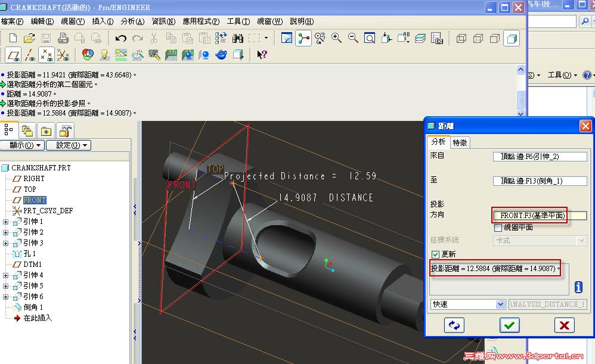Open the 分析 menu
The height and width of the screenshot is (364, 595).
coord(132,21)
